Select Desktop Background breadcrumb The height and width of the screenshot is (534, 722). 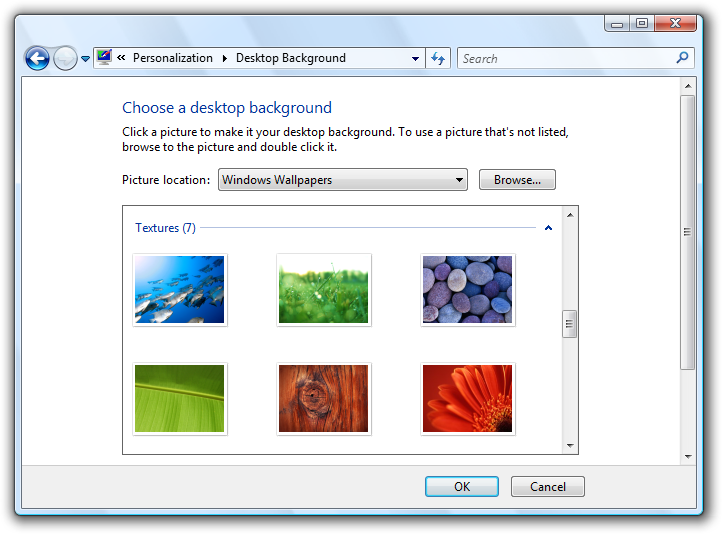click(291, 58)
